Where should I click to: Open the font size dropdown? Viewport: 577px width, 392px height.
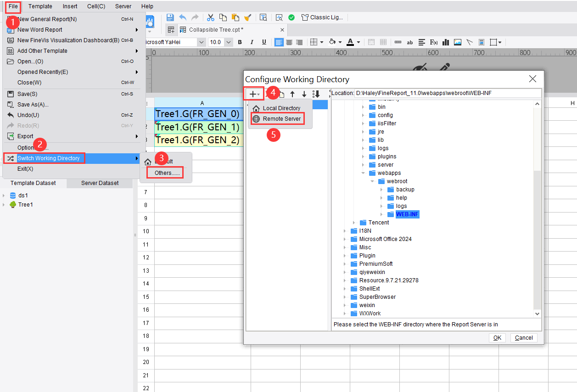click(228, 42)
